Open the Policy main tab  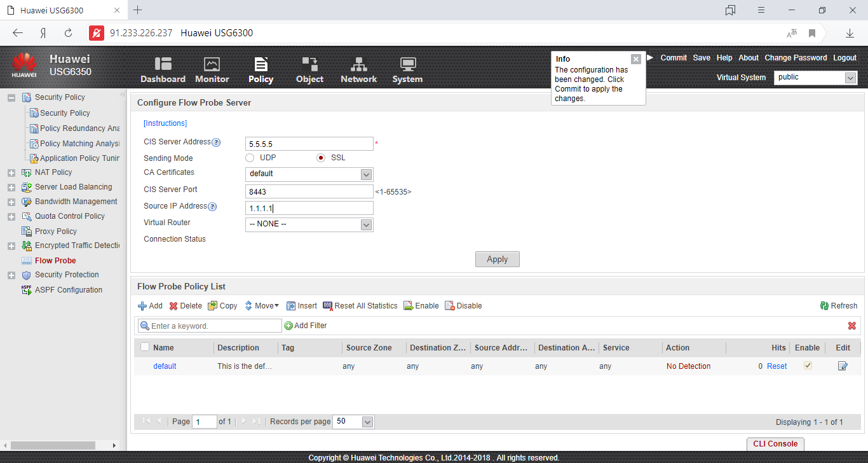coord(261,70)
